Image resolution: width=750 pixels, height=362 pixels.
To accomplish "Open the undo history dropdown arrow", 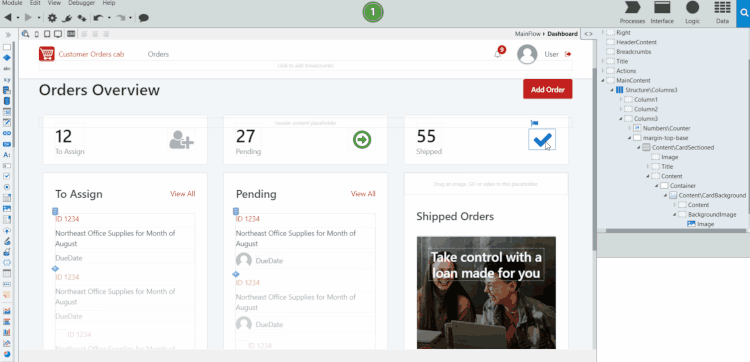I will (109, 18).
